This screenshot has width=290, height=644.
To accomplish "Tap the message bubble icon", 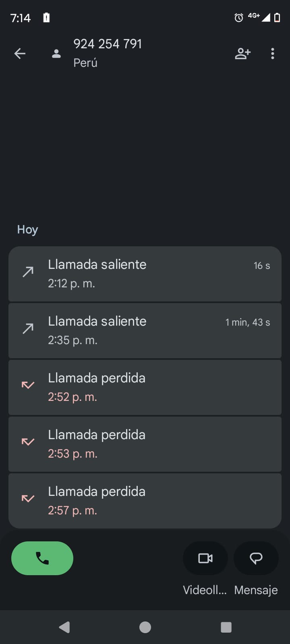I will (256, 558).
